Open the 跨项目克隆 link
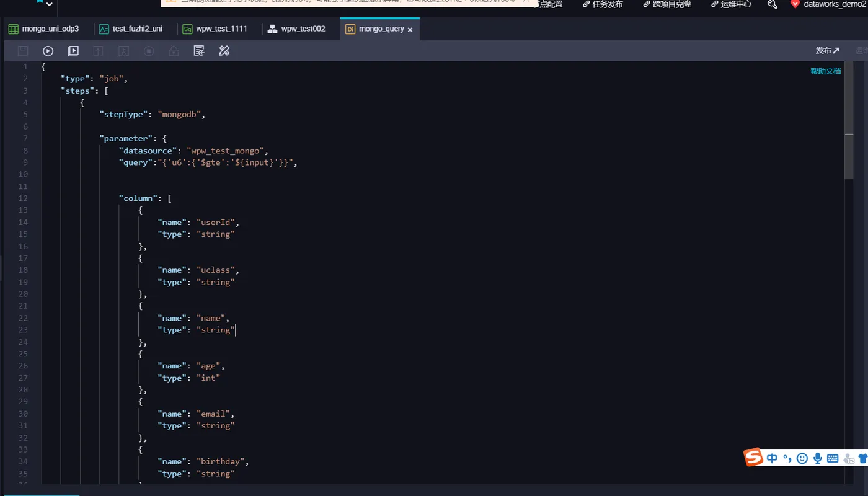868x496 pixels. click(x=666, y=4)
